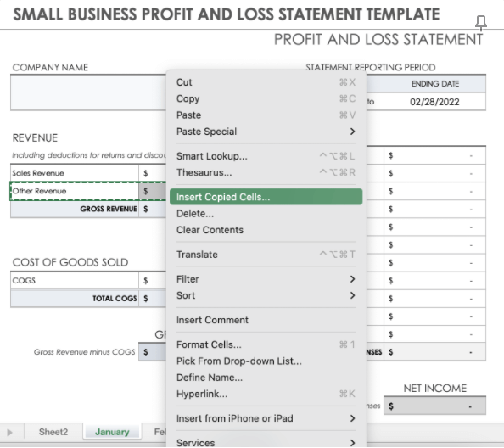
Task: Choose Pick From Drop-down List option
Action: click(266, 361)
